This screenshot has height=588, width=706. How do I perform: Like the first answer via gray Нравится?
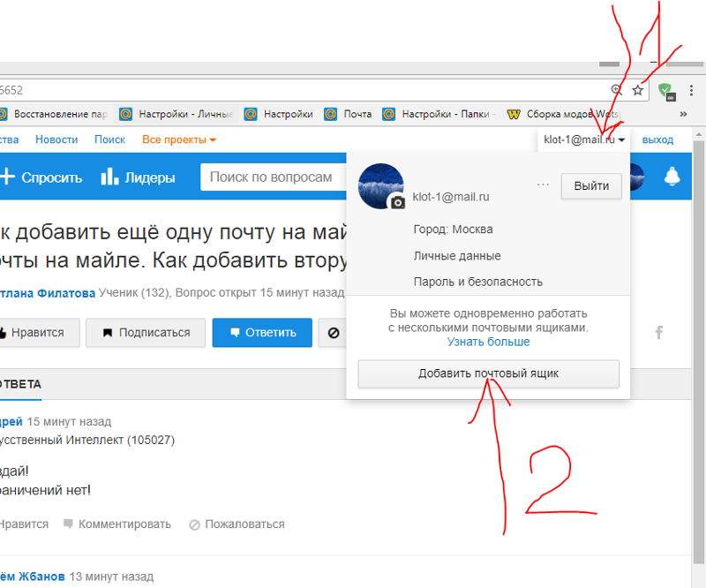tap(24, 524)
